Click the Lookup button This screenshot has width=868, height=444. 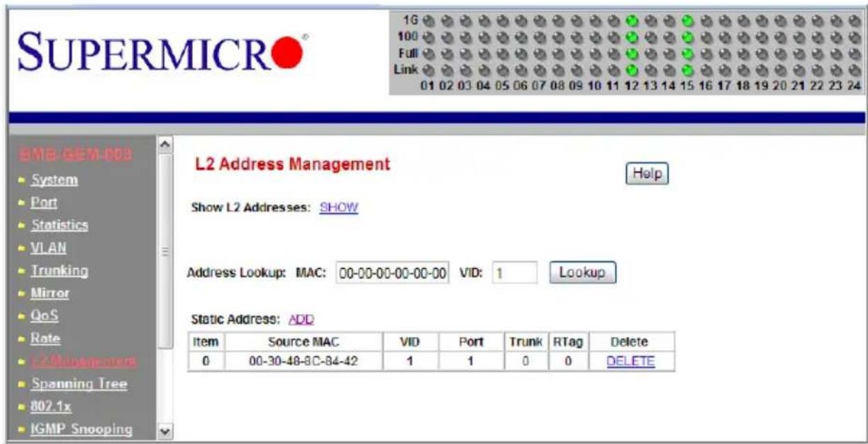(x=582, y=273)
